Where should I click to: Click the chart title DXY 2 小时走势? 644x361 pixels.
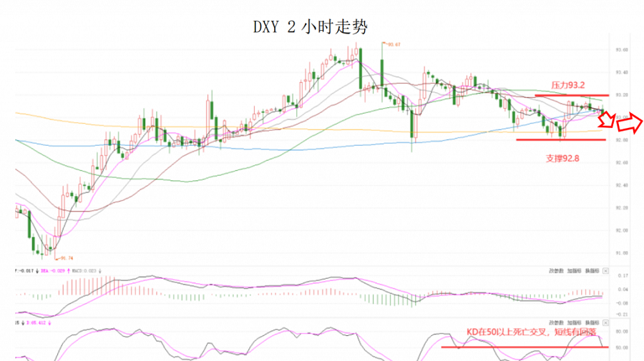tap(310, 27)
